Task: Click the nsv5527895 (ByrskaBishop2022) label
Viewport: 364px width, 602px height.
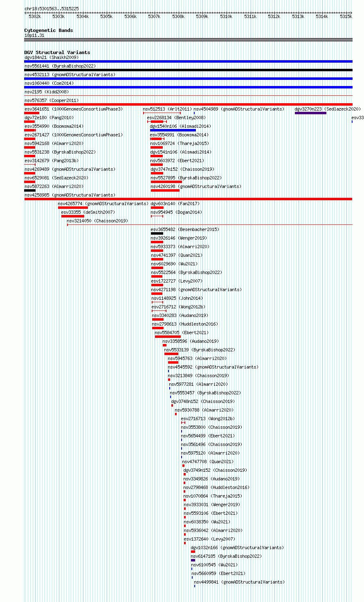Action: [186, 178]
